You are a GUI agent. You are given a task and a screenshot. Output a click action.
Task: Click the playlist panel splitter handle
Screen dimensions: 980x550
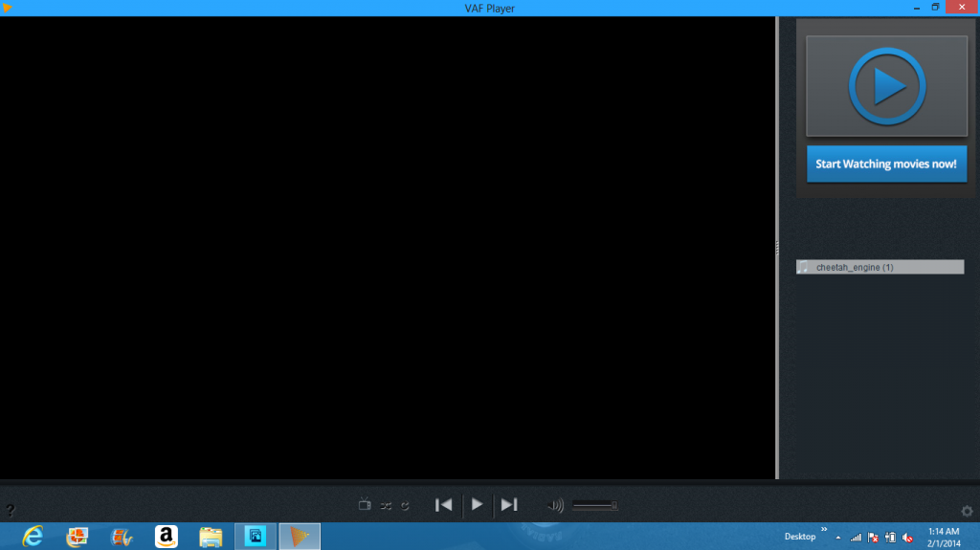[777, 248]
